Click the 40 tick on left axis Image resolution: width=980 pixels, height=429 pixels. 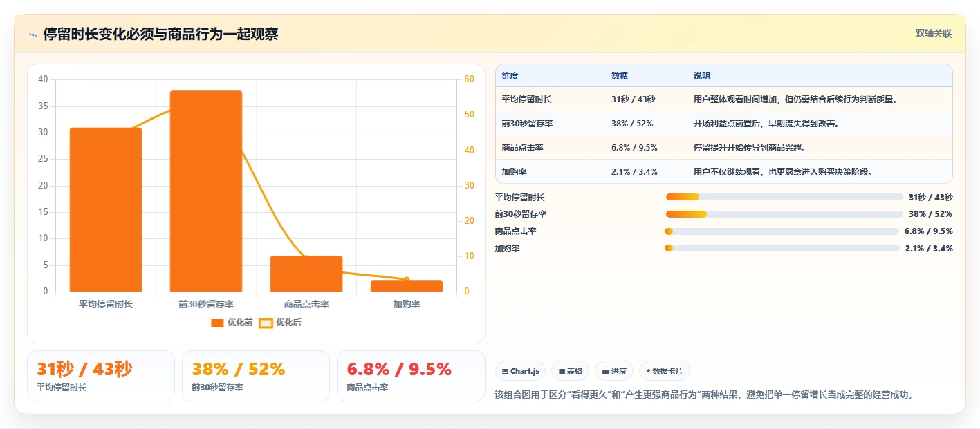click(43, 79)
